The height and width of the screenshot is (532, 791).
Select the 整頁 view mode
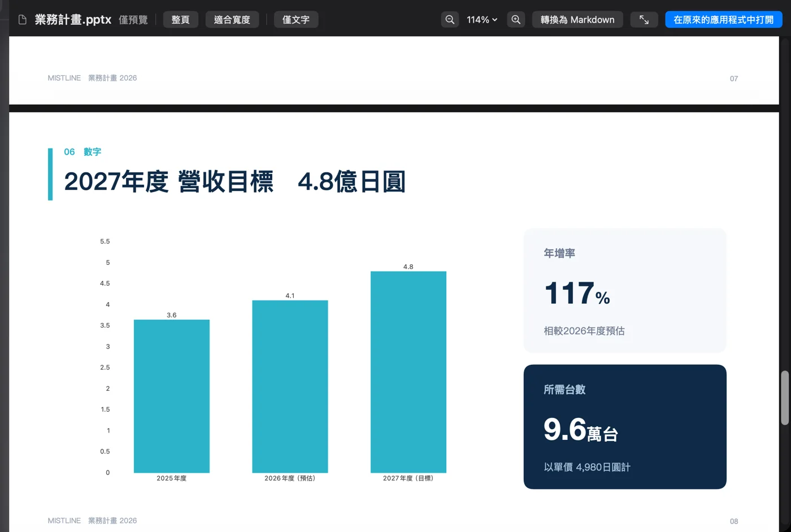pos(181,20)
